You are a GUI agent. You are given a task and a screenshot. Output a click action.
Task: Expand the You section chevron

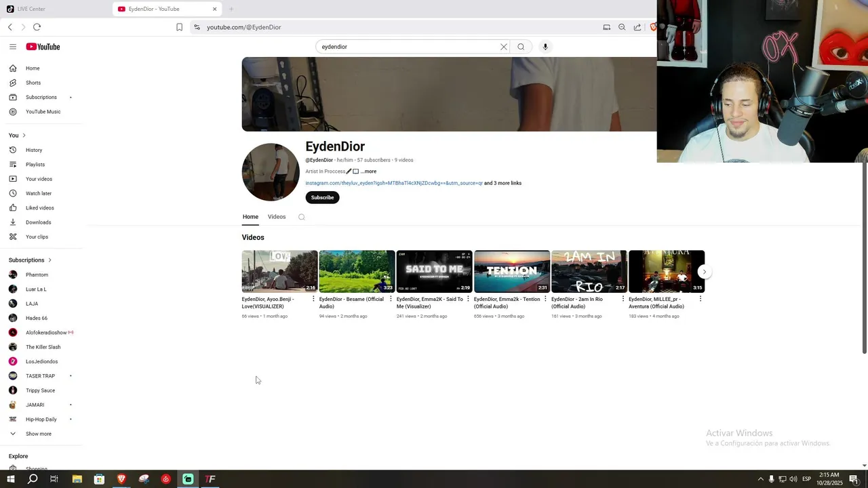click(x=24, y=136)
